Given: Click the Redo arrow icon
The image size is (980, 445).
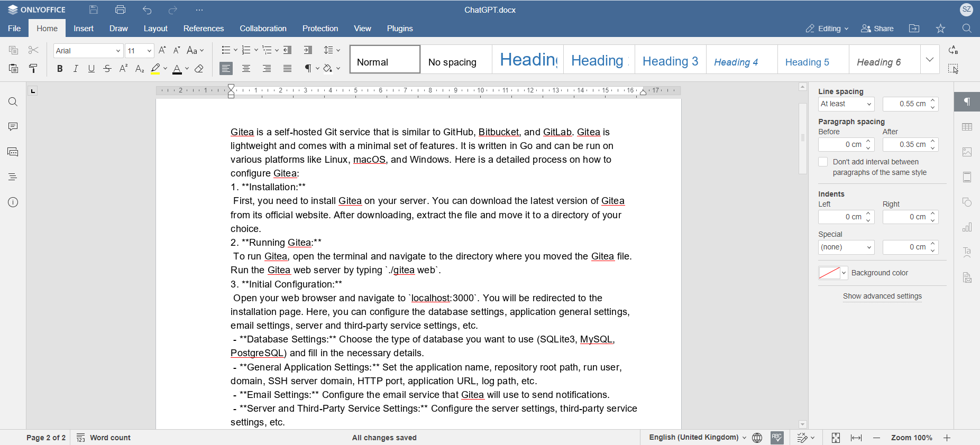Looking at the screenshot, I should (x=173, y=10).
